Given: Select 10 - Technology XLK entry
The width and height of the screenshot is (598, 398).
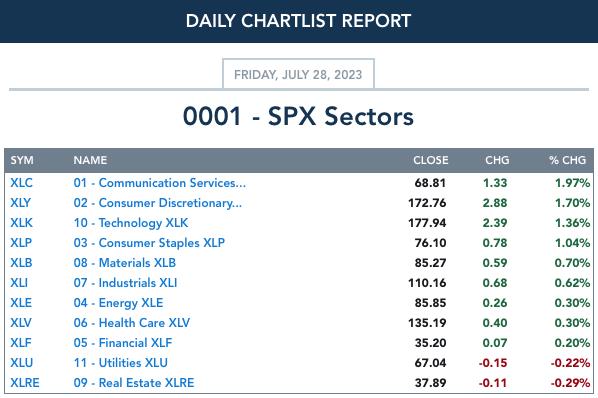Looking at the screenshot, I should pyautogui.click(x=131, y=223).
